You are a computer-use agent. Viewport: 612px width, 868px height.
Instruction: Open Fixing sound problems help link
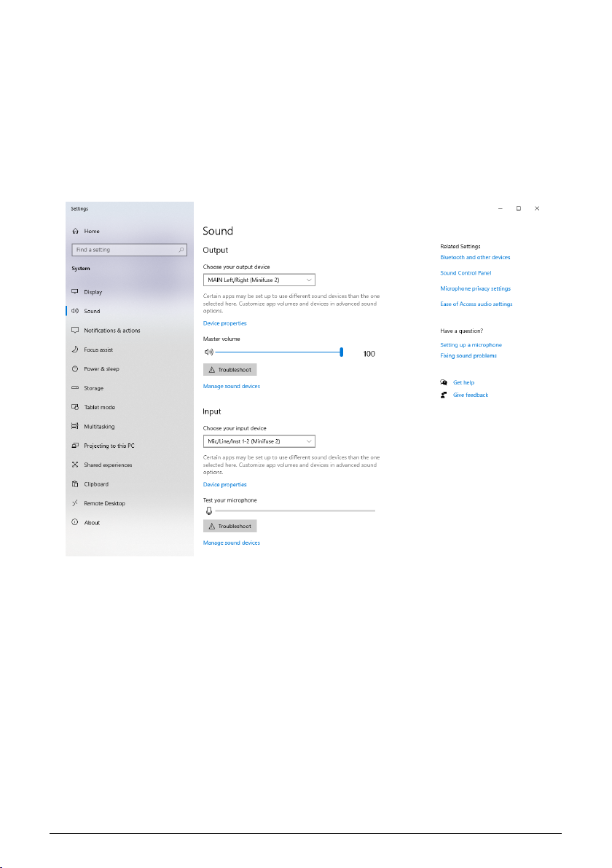(468, 356)
